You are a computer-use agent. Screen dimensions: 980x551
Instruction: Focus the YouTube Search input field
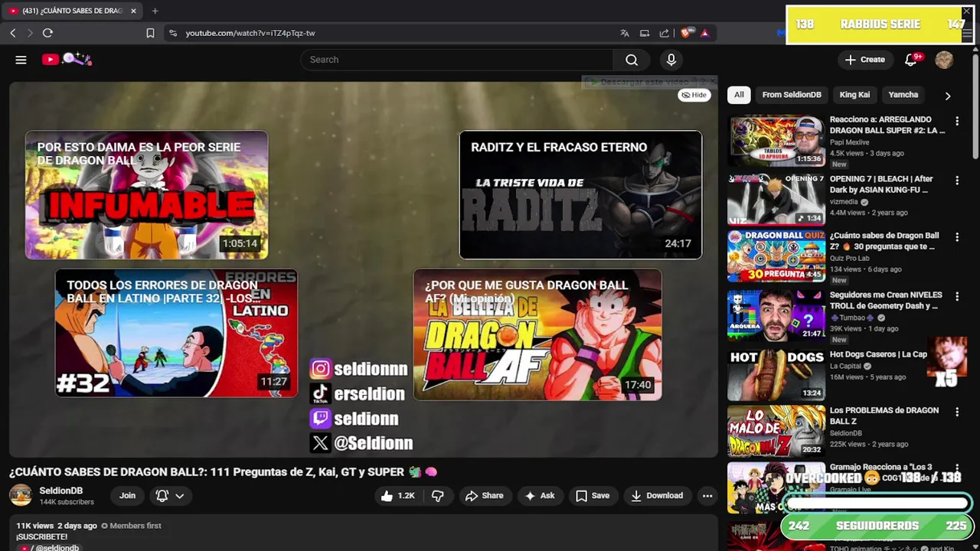click(x=457, y=60)
